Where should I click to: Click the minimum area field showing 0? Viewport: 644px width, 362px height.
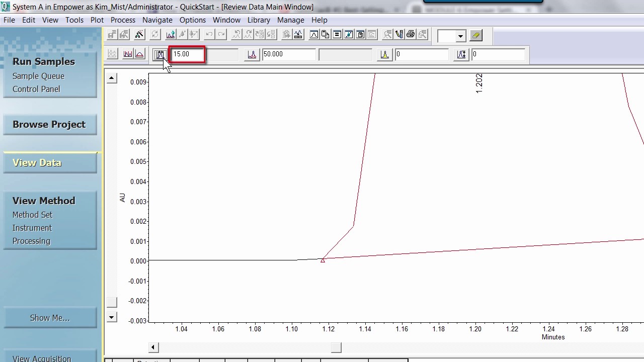(422, 54)
